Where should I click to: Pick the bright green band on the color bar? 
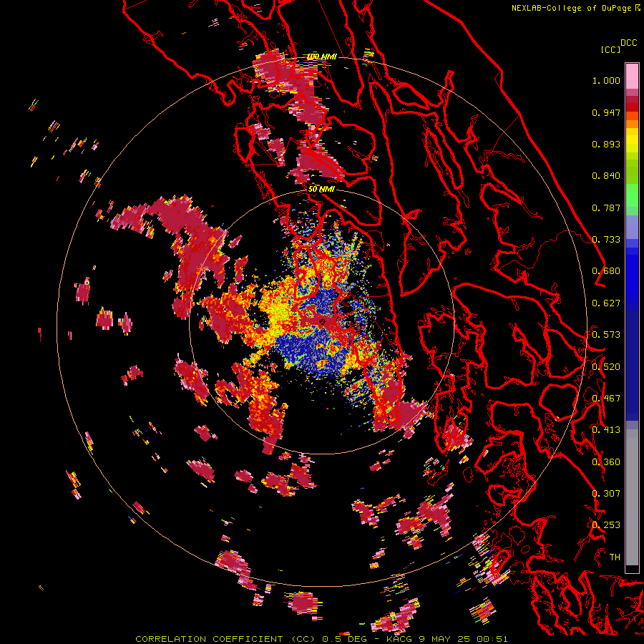(x=632, y=195)
